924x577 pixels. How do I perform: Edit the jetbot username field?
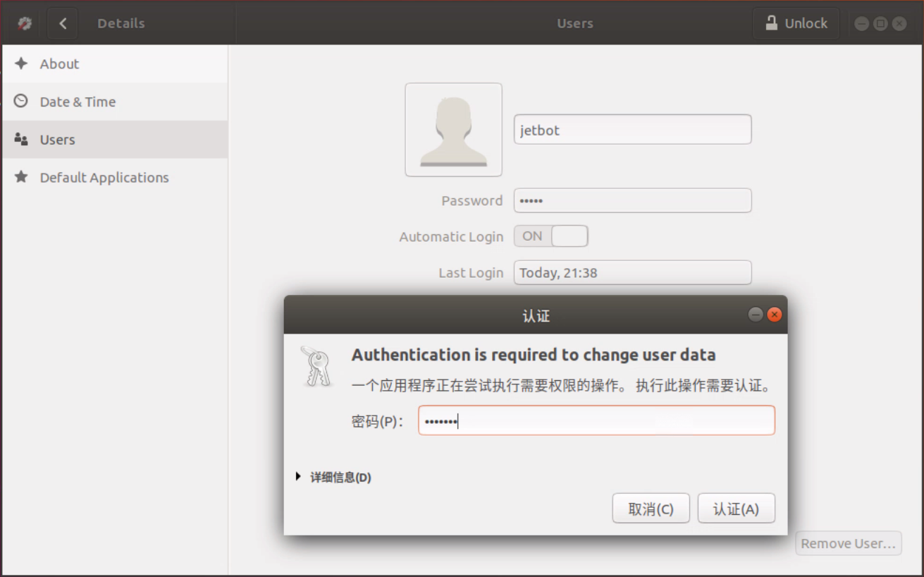[632, 130]
